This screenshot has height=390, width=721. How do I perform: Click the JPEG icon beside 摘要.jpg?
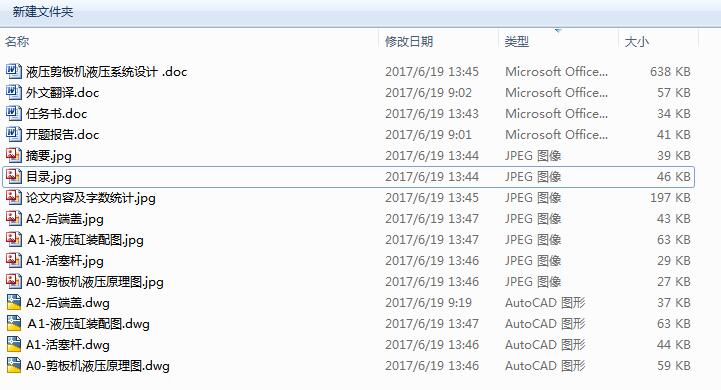[x=14, y=155]
